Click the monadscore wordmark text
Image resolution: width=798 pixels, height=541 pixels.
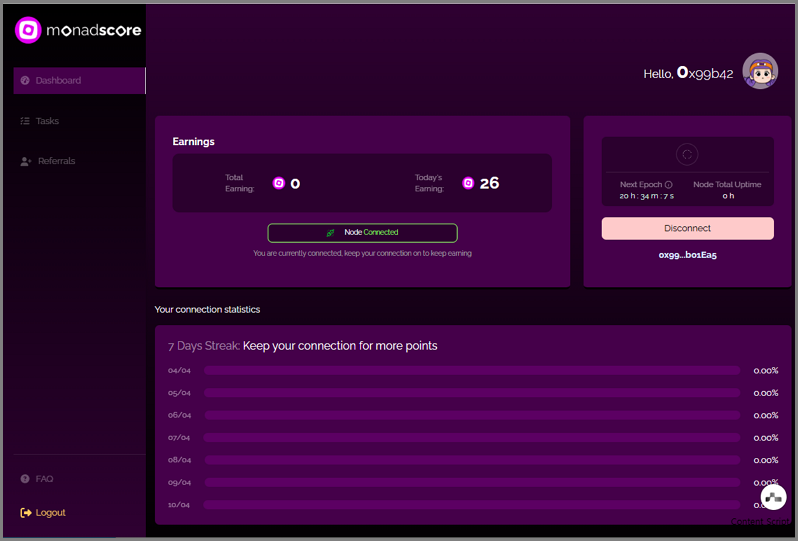pos(94,31)
